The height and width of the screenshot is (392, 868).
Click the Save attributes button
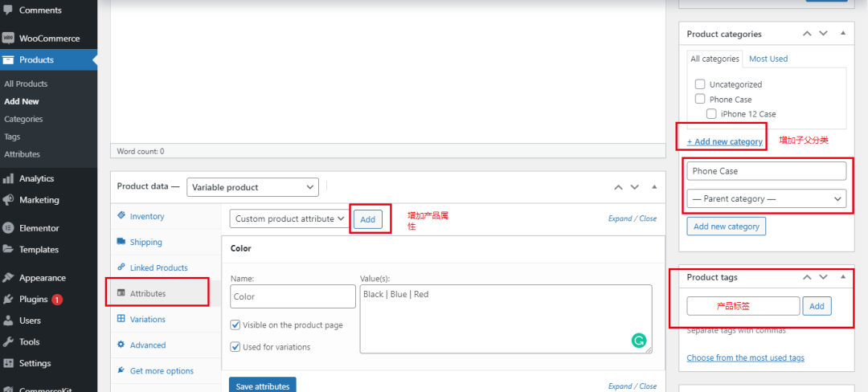[262, 386]
